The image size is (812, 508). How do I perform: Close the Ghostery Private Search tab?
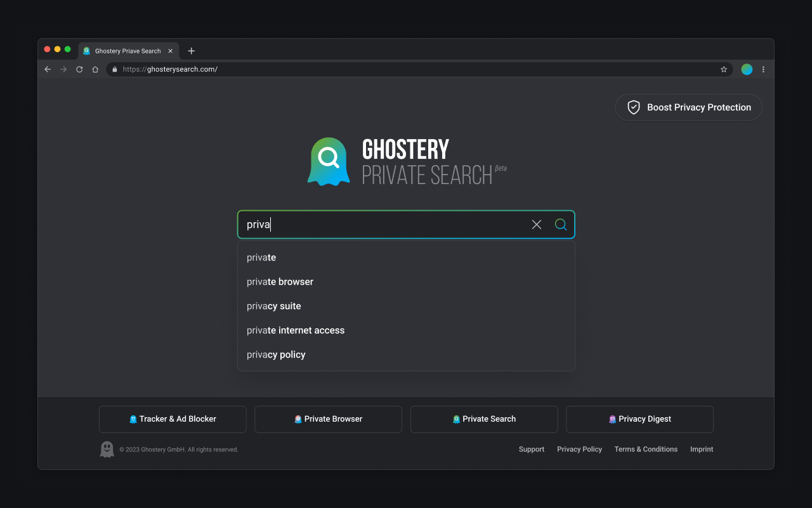170,51
